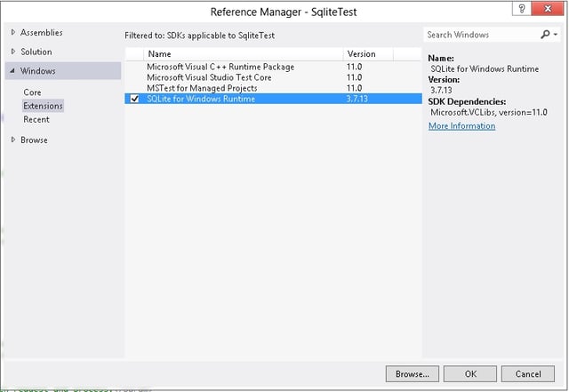This screenshot has width=569, height=392.
Task: Select Microsoft Visual Studio Test Core row
Action: pos(273,77)
